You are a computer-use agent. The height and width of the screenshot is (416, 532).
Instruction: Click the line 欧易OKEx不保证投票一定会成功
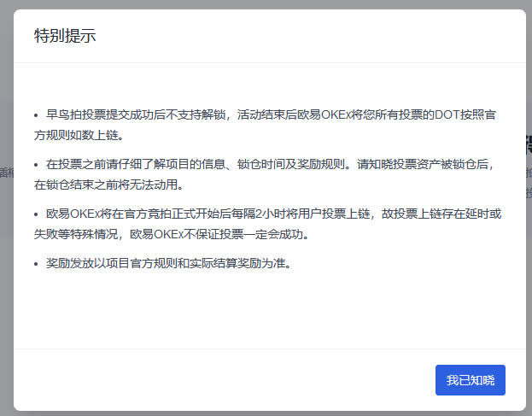[219, 234]
